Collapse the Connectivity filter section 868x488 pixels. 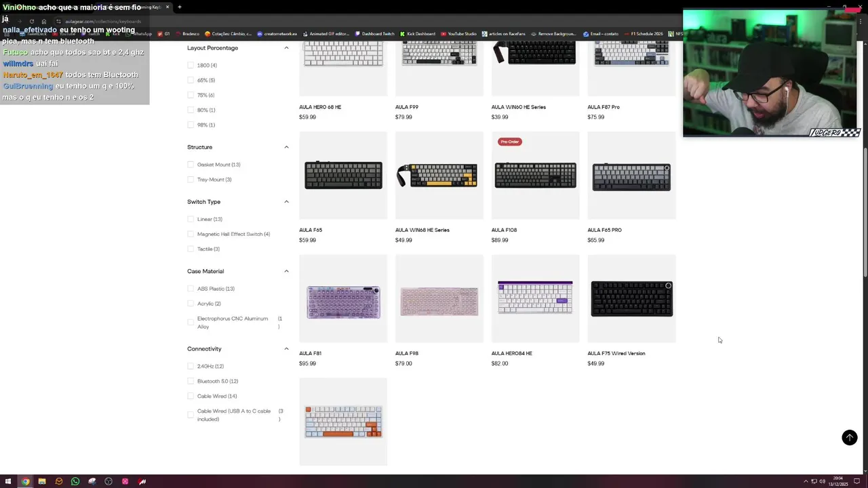286,349
